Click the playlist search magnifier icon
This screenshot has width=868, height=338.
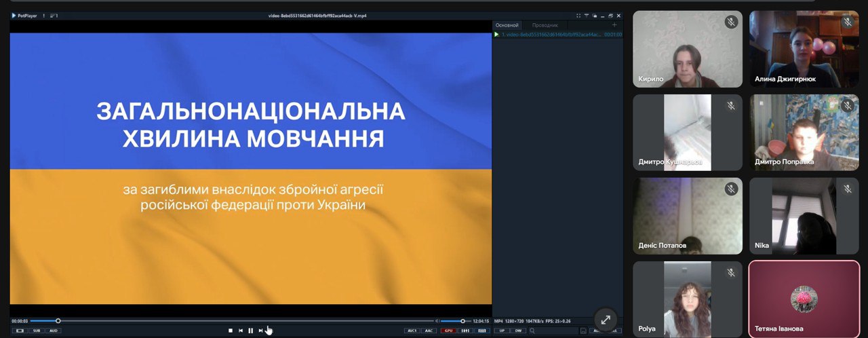coord(533,331)
